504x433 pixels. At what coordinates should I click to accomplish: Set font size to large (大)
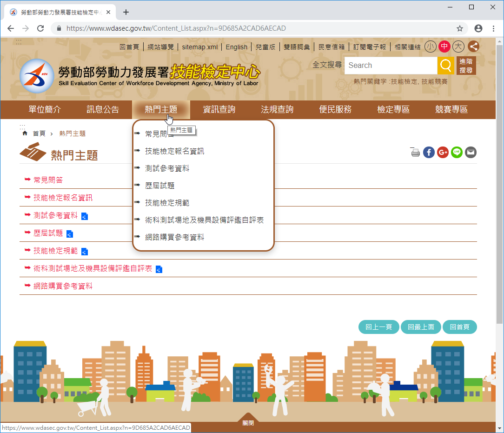(458, 47)
